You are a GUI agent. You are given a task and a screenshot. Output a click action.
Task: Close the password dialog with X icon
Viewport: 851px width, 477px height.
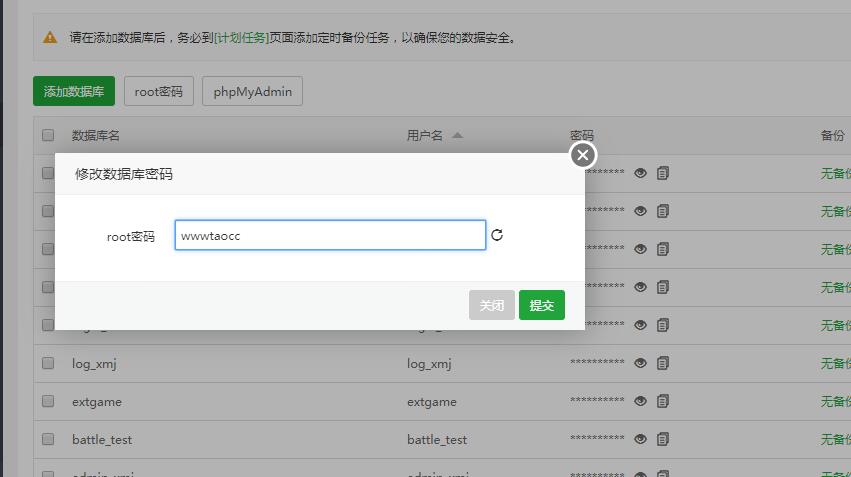(583, 155)
